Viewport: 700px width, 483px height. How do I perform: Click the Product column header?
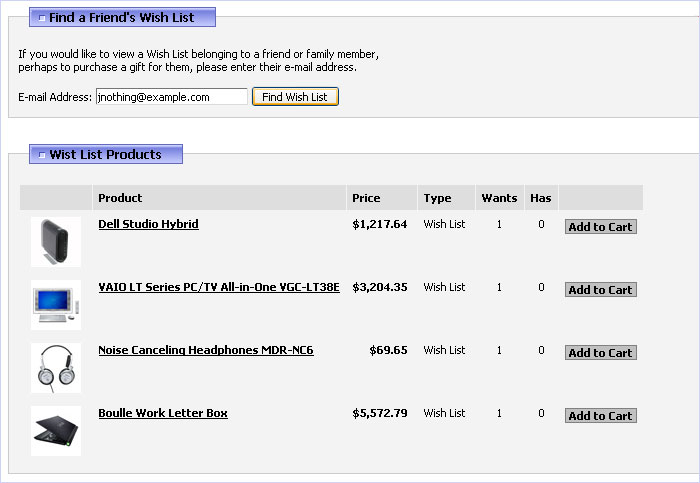point(219,198)
